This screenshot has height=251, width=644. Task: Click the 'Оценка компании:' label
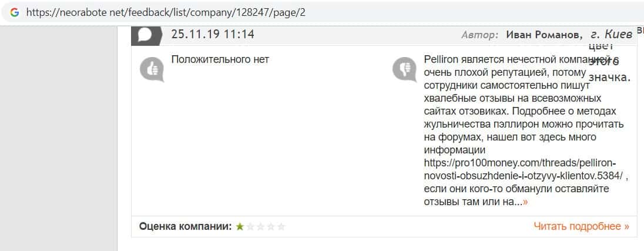[x=186, y=226]
